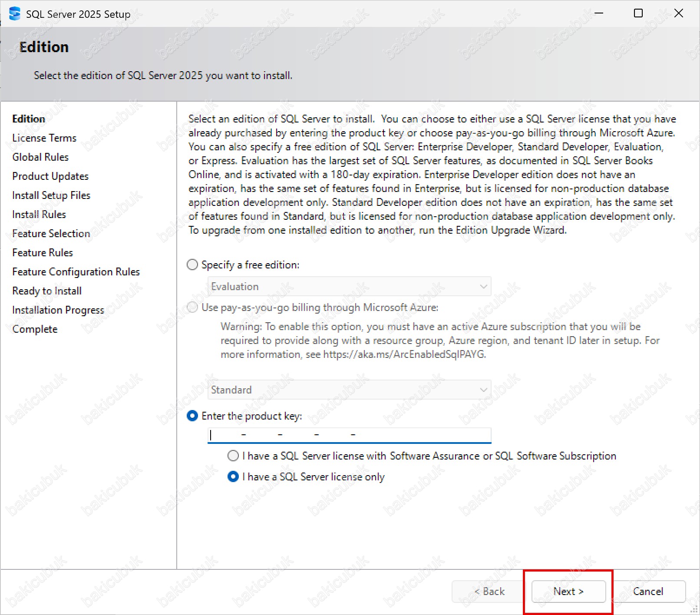
Task: Select the Enter the product key option
Action: point(192,416)
